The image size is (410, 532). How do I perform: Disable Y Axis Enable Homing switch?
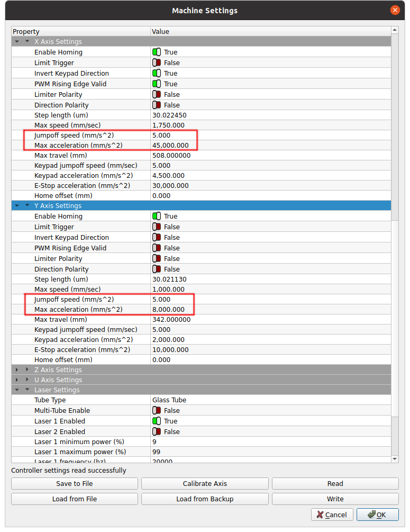(x=157, y=217)
